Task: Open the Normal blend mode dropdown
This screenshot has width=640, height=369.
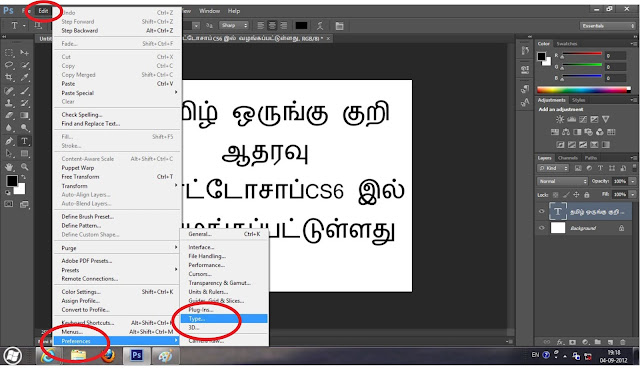Action: [562, 181]
